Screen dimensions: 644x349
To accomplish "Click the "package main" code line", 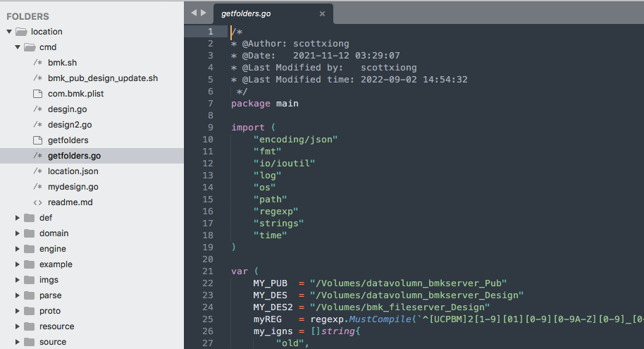I will 265,104.
